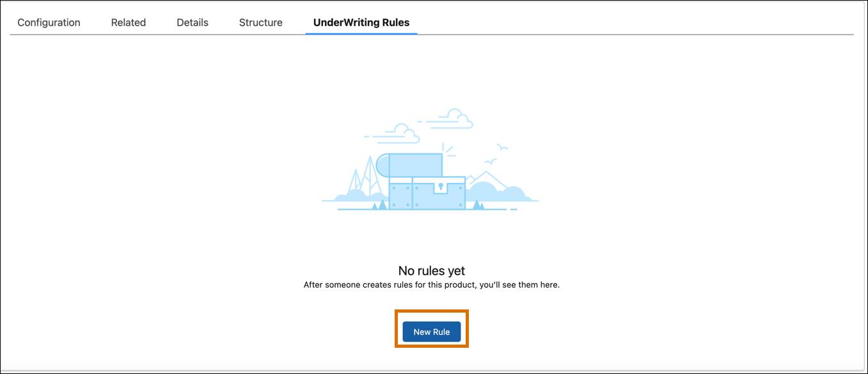Click the UnderWriting Rules tab label
Image resolution: width=868 pixels, height=374 pixels.
tap(361, 22)
